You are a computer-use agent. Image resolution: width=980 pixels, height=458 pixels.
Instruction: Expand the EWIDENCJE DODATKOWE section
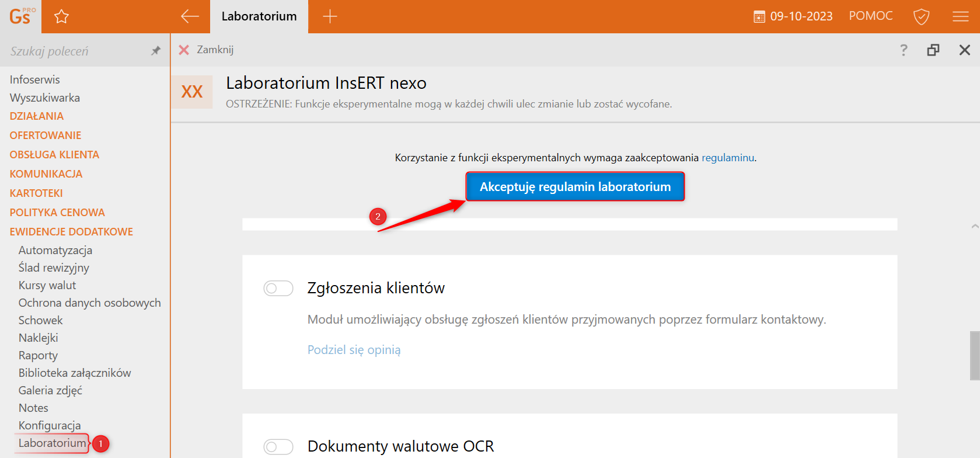[x=71, y=232]
